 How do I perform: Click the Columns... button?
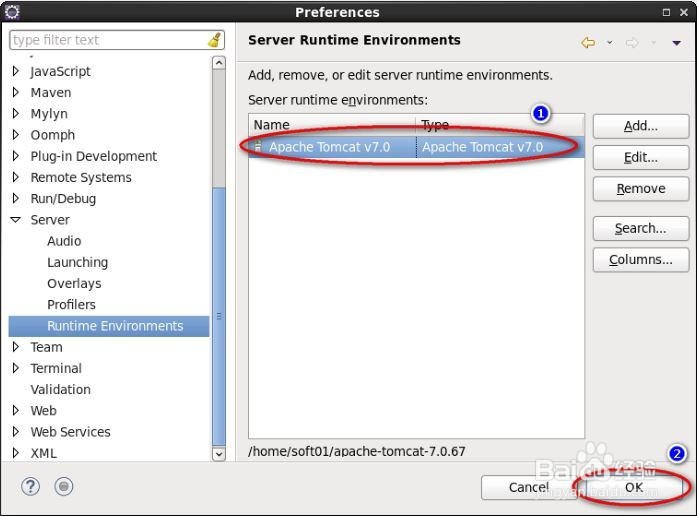pyautogui.click(x=641, y=260)
